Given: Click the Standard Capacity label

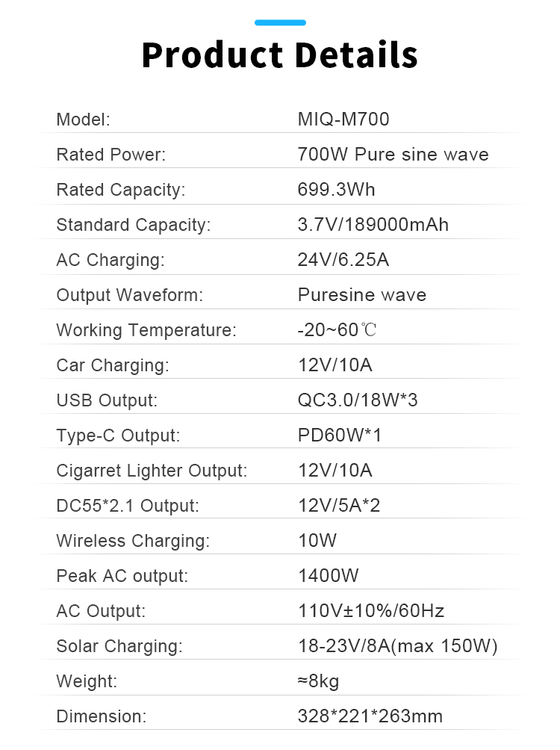Looking at the screenshot, I should (x=133, y=225).
